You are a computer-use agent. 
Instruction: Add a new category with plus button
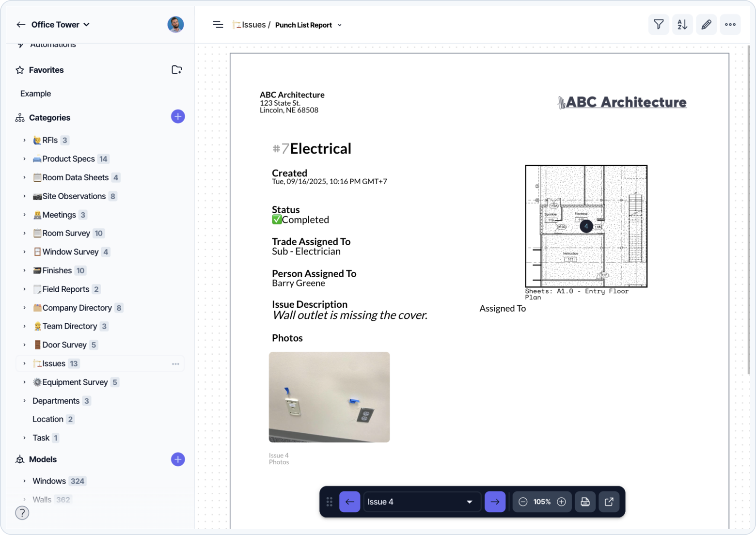(x=178, y=117)
